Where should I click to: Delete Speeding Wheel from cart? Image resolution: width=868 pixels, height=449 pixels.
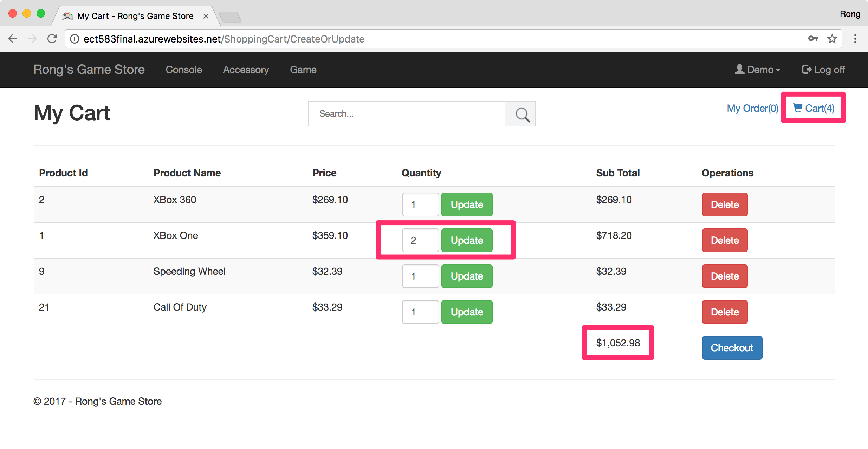725,276
